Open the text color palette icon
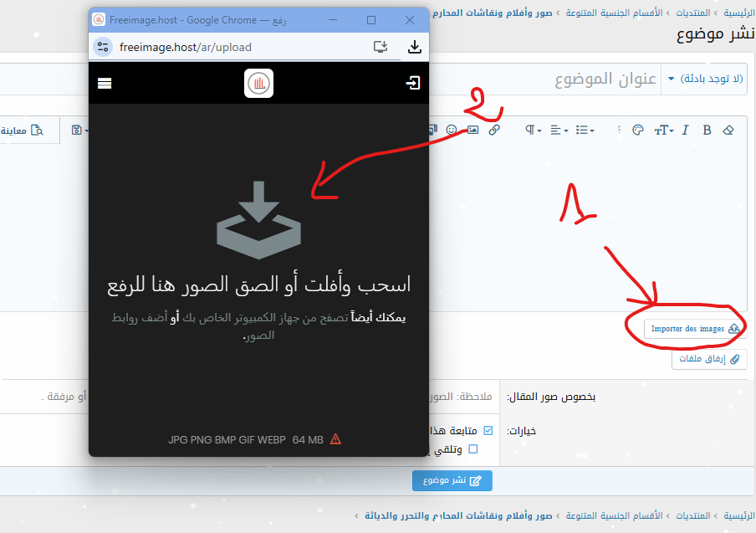Viewport: 756px width, 533px height. [x=638, y=131]
